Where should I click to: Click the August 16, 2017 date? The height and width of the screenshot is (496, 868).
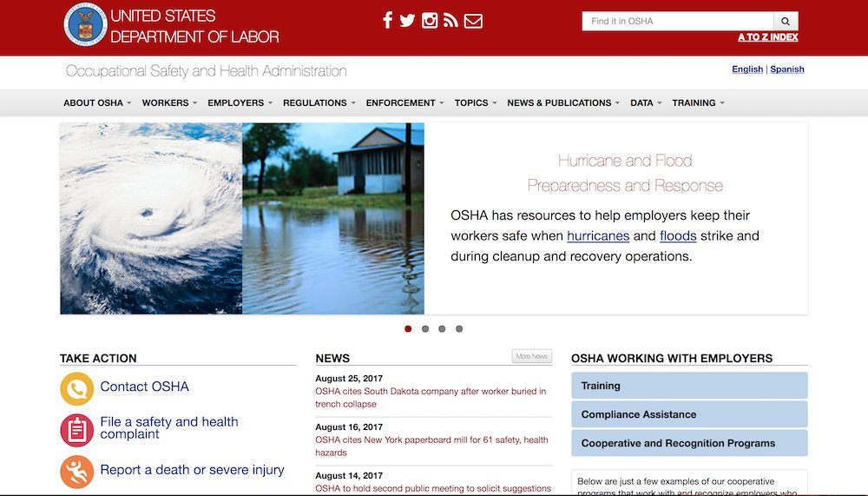click(349, 427)
